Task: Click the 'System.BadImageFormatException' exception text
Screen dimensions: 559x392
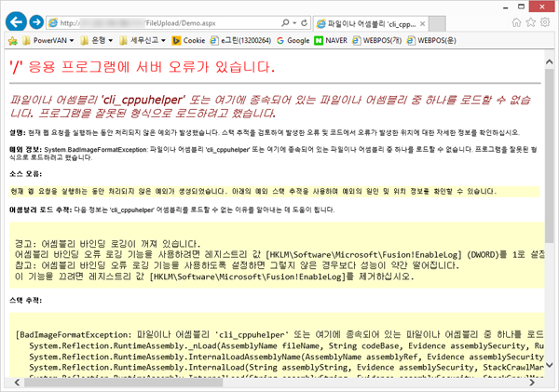Action: (x=96, y=150)
